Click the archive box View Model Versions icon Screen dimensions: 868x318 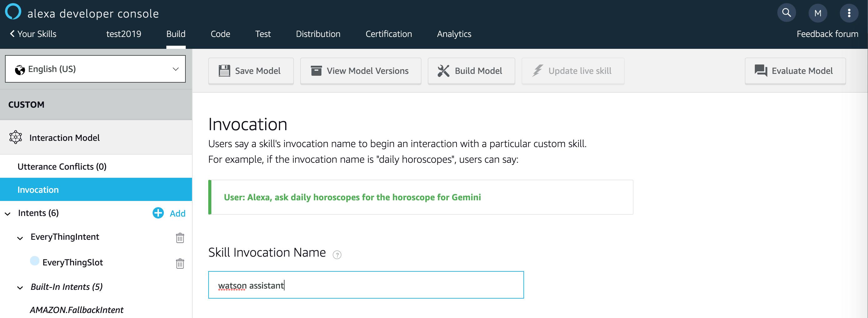(x=316, y=70)
